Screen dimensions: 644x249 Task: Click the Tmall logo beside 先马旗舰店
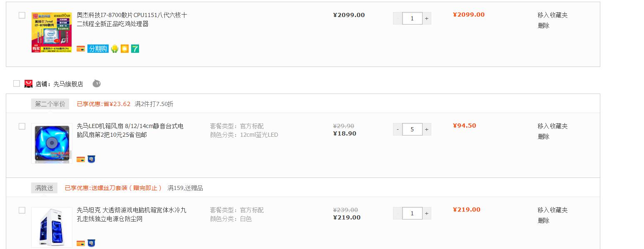point(29,84)
